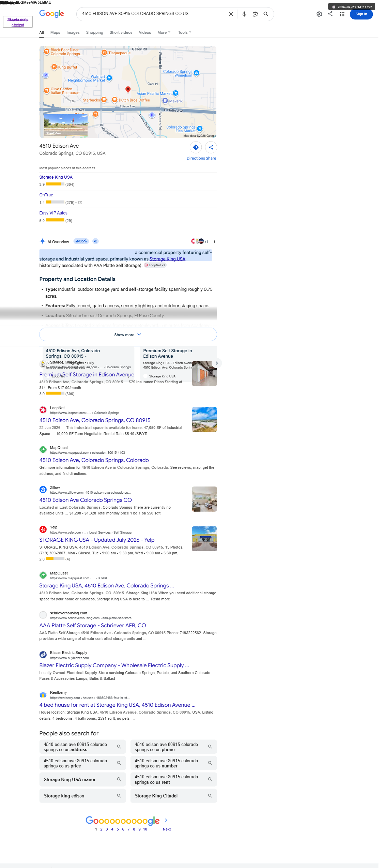Search 'Storage king edison' suggestion
383x868 pixels.
[x=82, y=796]
